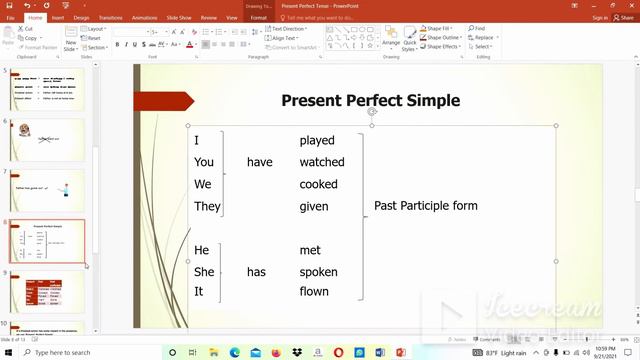Toggle underline formatting
The height and width of the screenshot is (360, 640).
click(135, 44)
